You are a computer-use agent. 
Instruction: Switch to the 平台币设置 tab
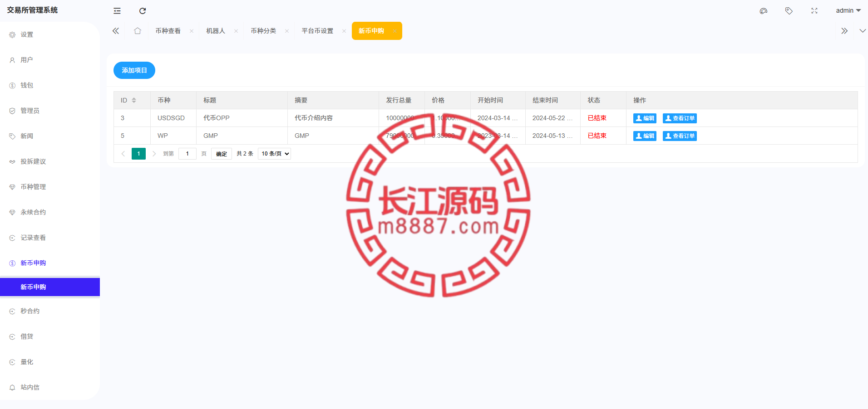(317, 31)
